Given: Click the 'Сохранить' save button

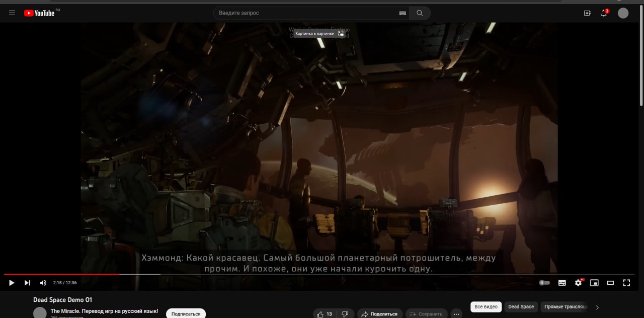Looking at the screenshot, I should pyautogui.click(x=426, y=314).
